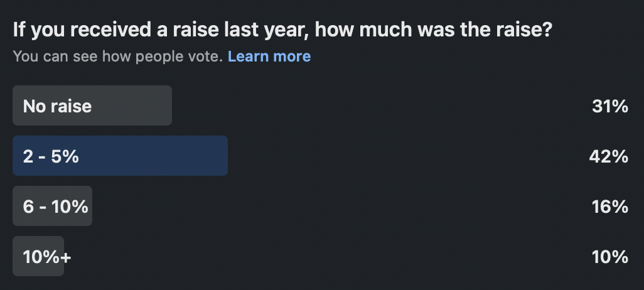Click the 16% vote result
644x290 pixels.
point(609,207)
